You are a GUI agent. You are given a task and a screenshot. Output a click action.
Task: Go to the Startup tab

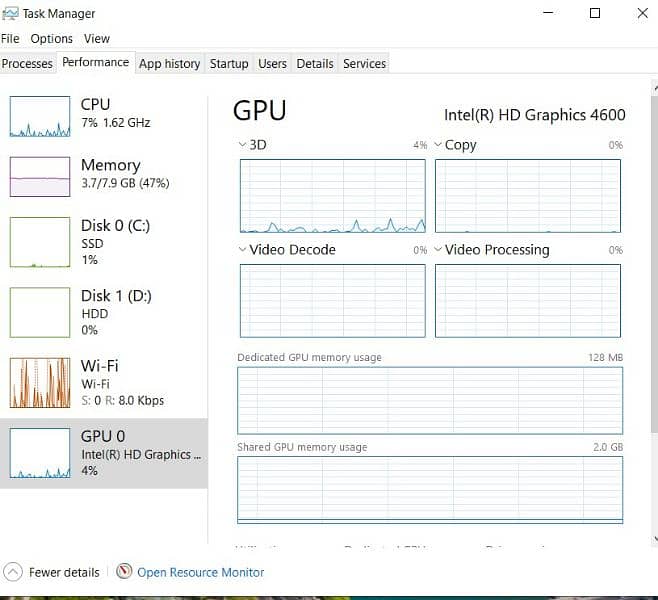coord(229,63)
